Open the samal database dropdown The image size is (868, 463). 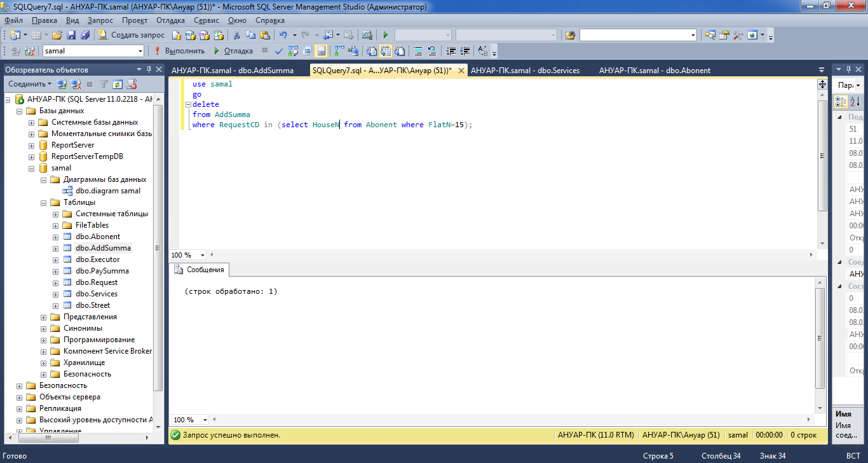(139, 51)
